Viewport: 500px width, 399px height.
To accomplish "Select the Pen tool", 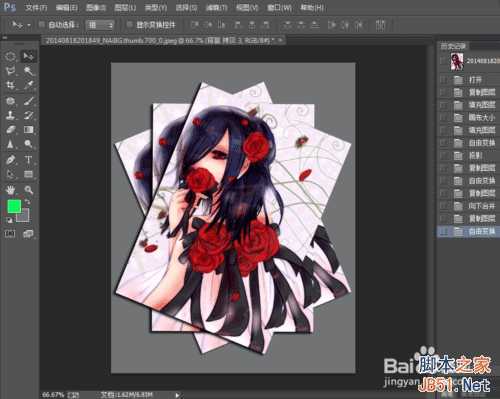I will (x=10, y=160).
